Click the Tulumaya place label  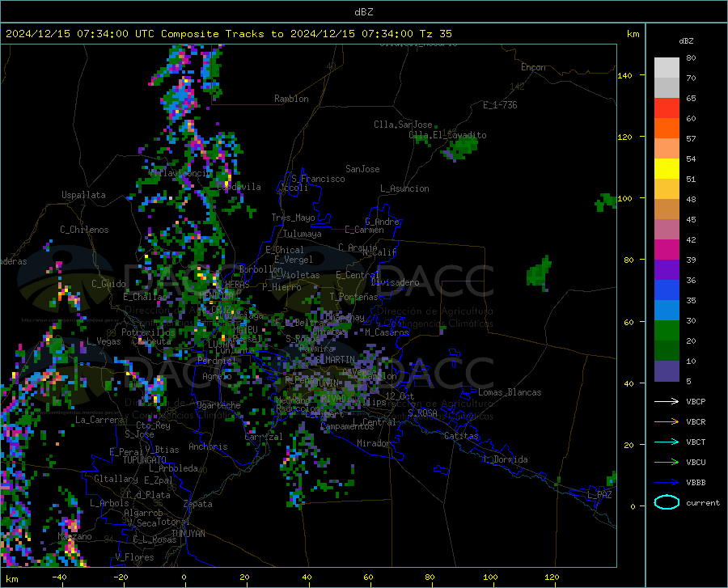pyautogui.click(x=303, y=234)
